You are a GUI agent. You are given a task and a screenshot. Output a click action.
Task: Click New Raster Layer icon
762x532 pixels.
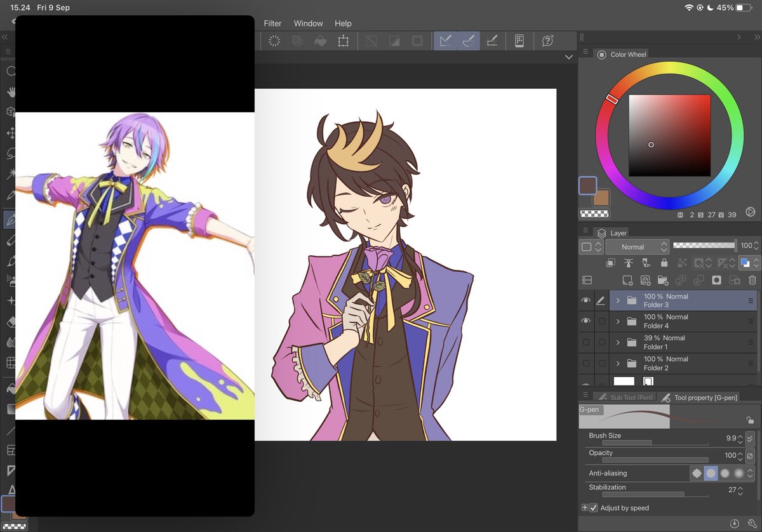627,280
